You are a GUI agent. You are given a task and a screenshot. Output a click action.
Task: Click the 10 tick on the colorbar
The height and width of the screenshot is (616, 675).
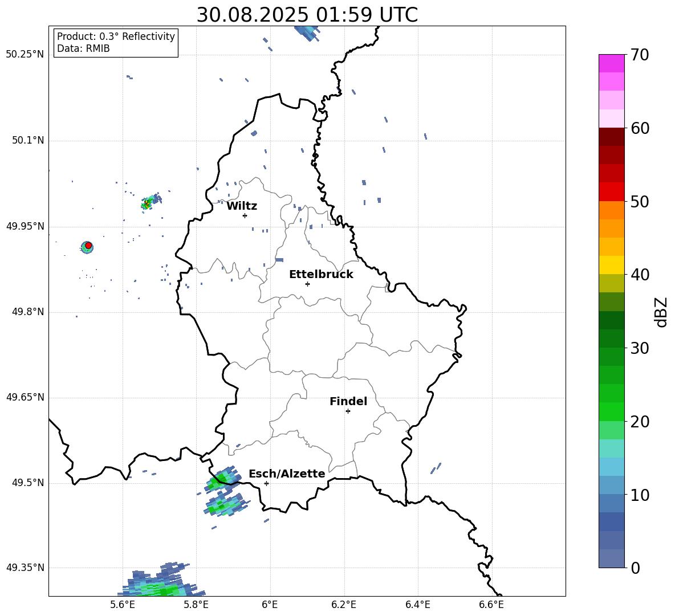[640, 495]
